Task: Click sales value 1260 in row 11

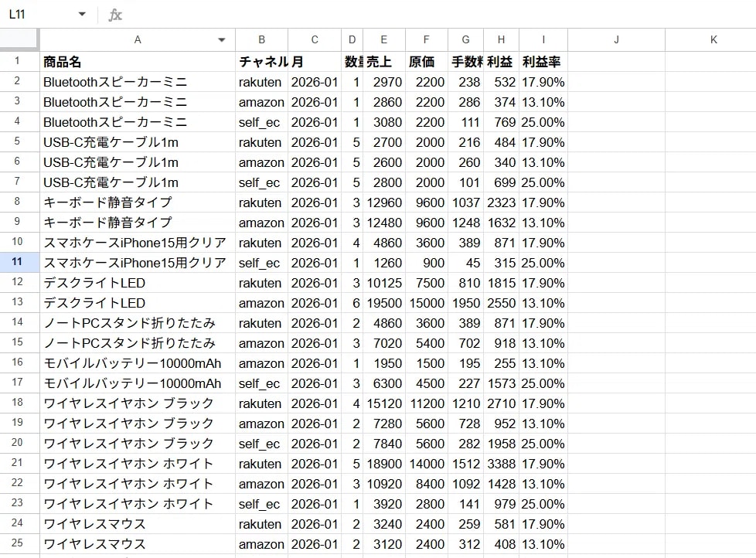Action: pyautogui.click(x=383, y=263)
